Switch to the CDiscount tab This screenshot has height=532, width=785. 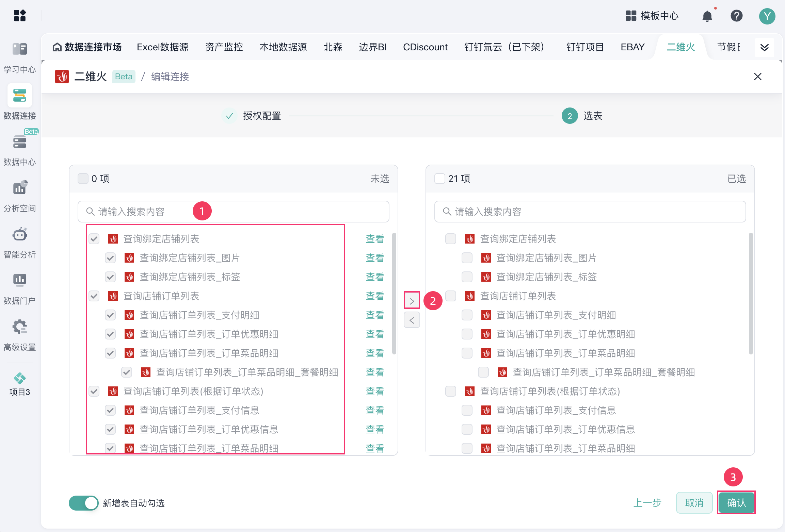coord(425,47)
